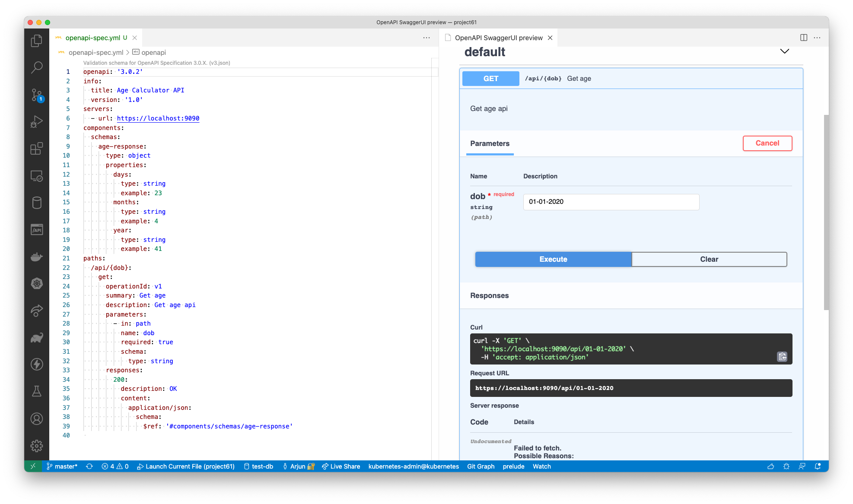Open the https://localhost:9090 link
The height and width of the screenshot is (504, 853).
coord(158,118)
